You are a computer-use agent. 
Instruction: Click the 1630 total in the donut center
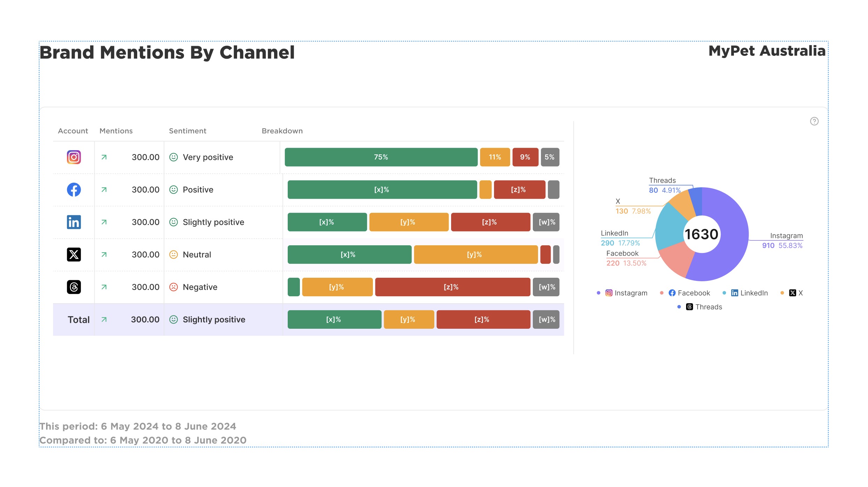pos(701,234)
